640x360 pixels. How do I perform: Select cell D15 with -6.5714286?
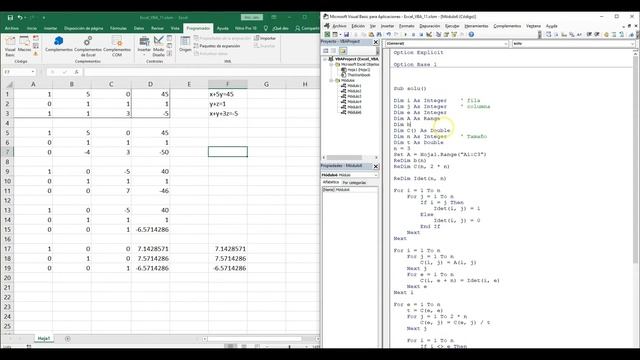(151, 230)
